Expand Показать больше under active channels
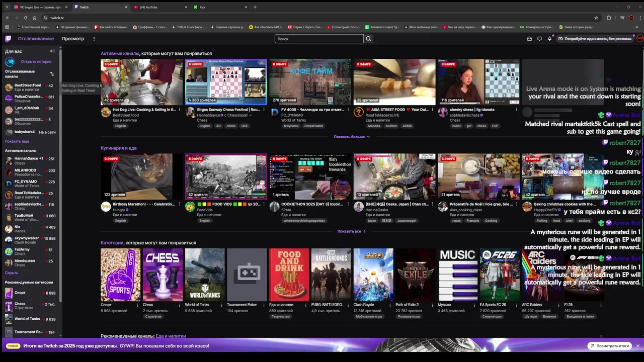This screenshot has width=644, height=362. [352, 137]
